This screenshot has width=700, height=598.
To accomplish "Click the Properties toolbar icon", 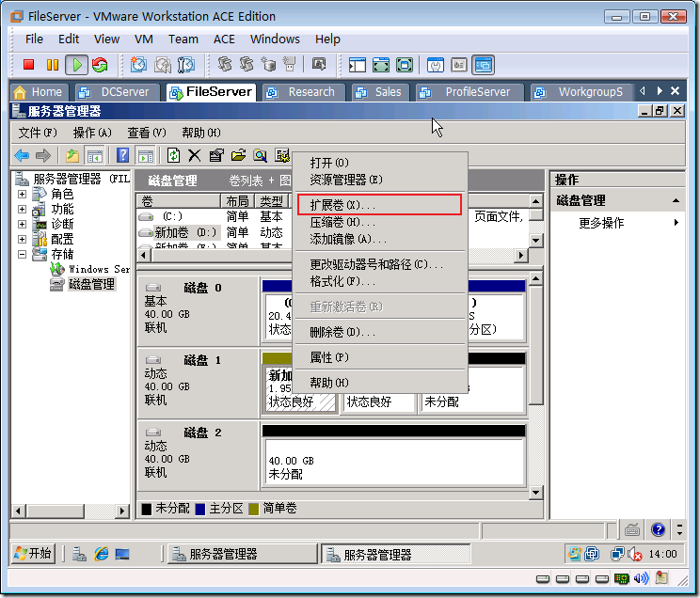I will (216, 155).
